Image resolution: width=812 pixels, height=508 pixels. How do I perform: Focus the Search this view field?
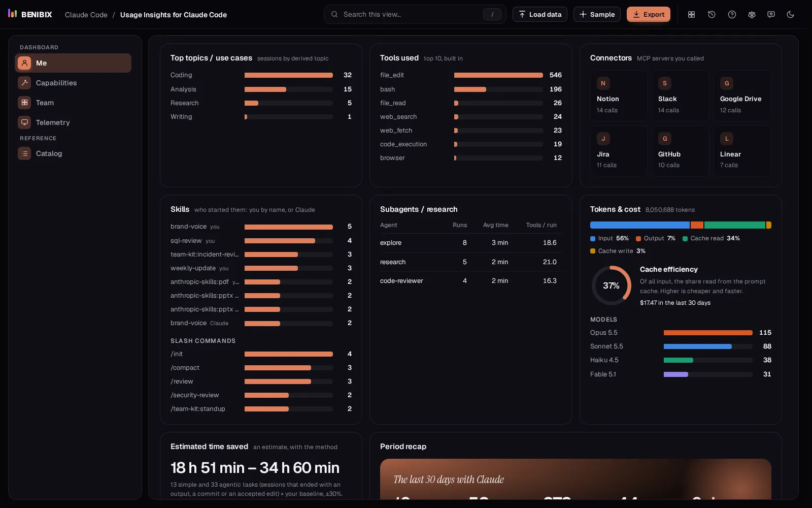coord(415,14)
